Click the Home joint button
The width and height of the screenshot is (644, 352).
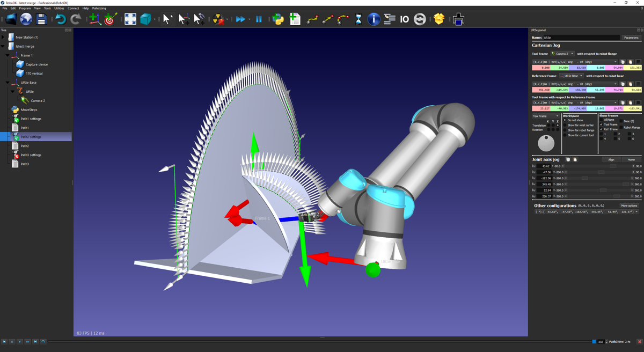[631, 159]
